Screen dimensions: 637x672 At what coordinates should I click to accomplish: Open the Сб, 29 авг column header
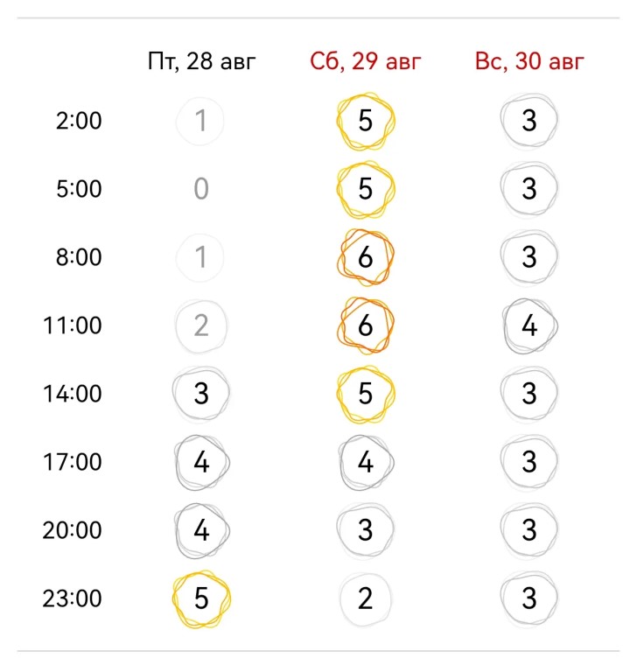[x=366, y=61]
